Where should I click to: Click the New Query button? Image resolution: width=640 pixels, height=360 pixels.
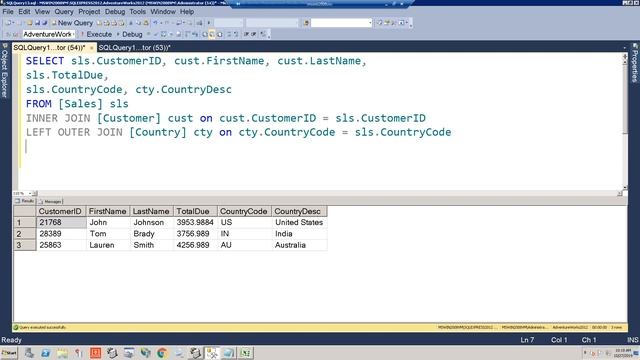coord(73,23)
